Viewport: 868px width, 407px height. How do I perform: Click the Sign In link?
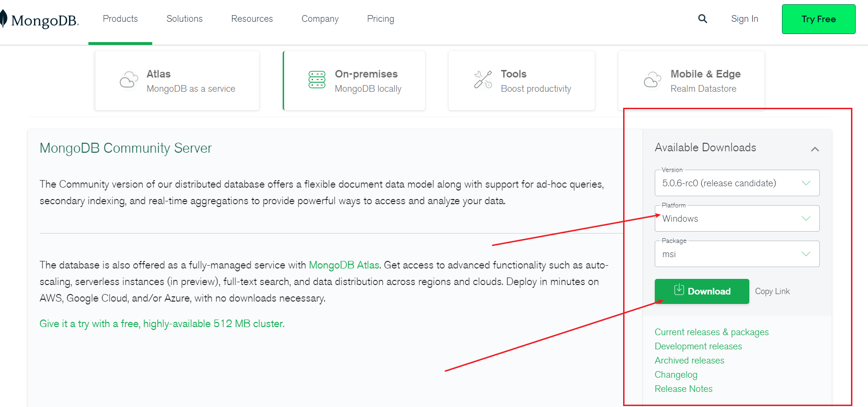[745, 19]
